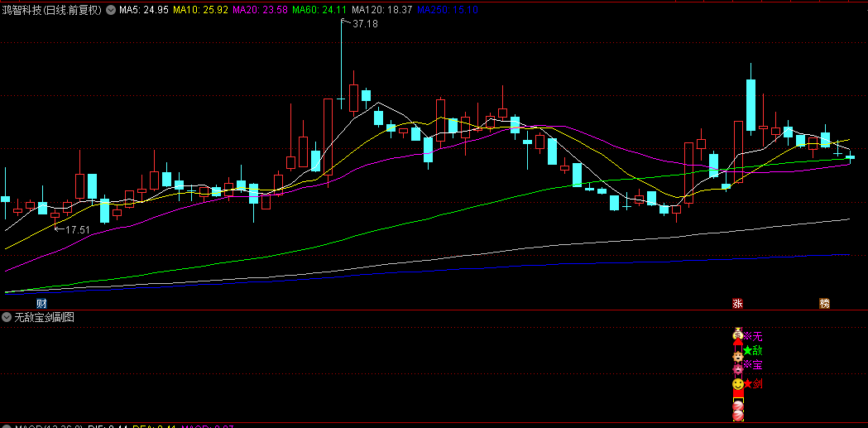Click the pink sun face icon
Screen dimensions: 868x428
click(738, 369)
